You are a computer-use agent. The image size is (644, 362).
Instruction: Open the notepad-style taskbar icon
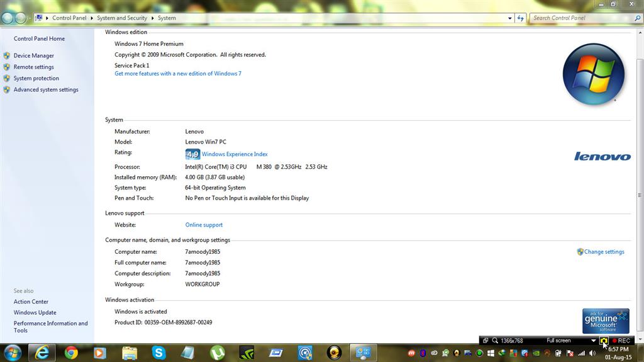[x=187, y=353]
